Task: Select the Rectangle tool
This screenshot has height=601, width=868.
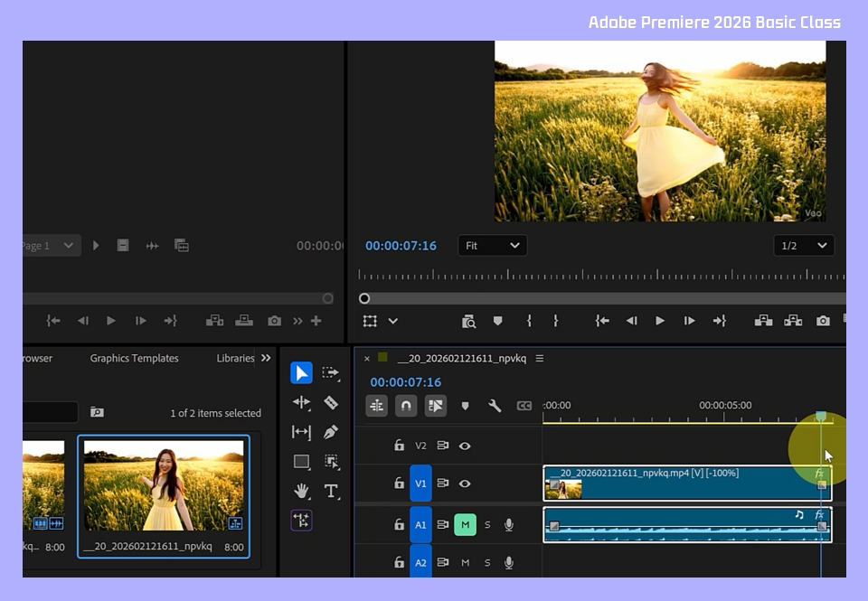Action: 301,461
